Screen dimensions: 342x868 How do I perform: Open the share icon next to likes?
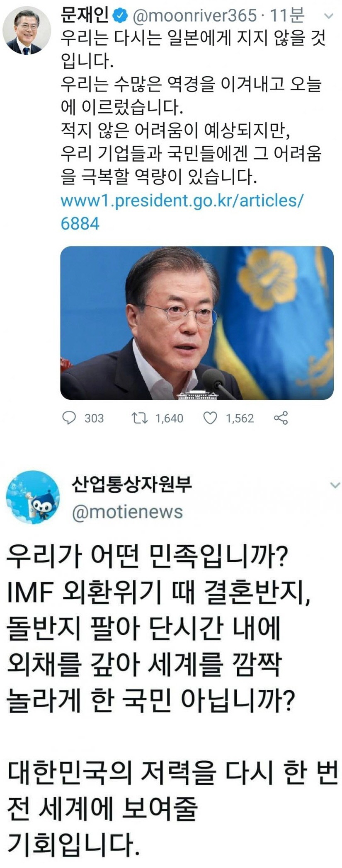point(281,418)
